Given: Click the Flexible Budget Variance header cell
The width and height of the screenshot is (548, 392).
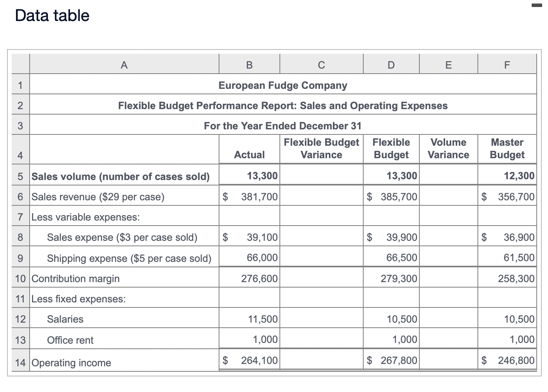Looking at the screenshot, I should (x=321, y=149).
